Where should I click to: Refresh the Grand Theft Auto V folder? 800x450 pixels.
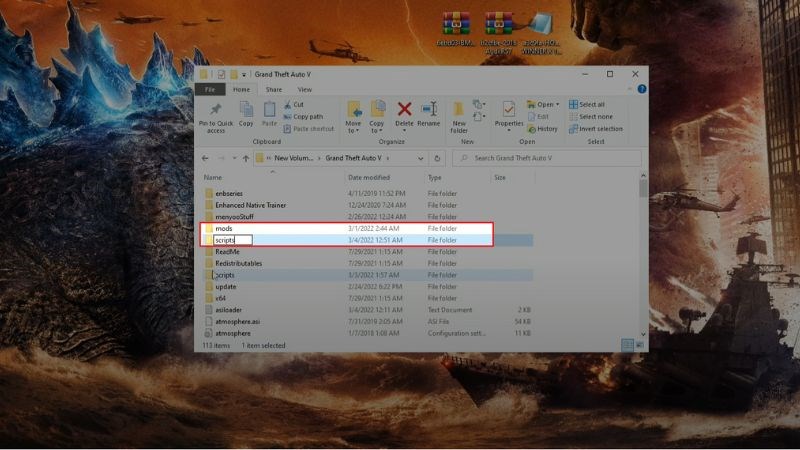(437, 158)
